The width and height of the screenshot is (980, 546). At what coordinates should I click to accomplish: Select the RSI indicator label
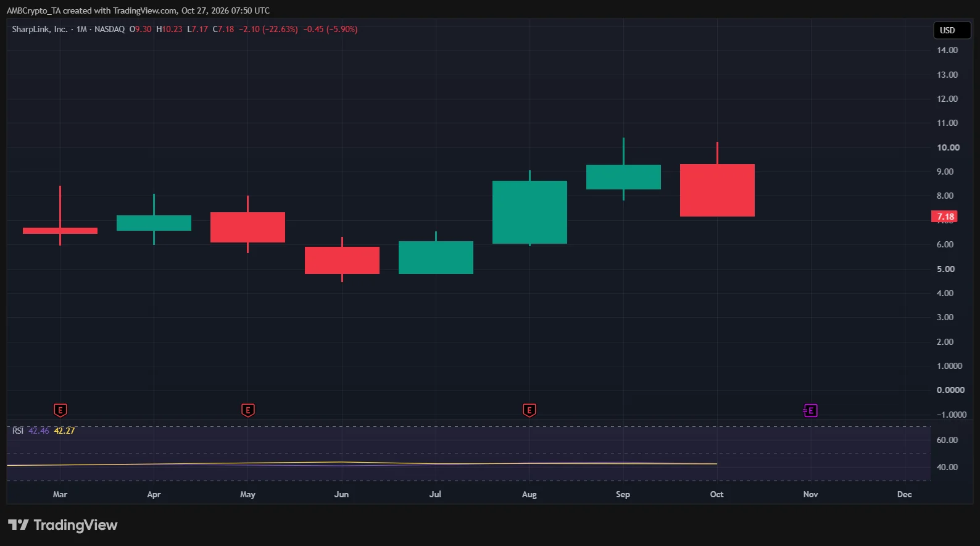pyautogui.click(x=18, y=431)
